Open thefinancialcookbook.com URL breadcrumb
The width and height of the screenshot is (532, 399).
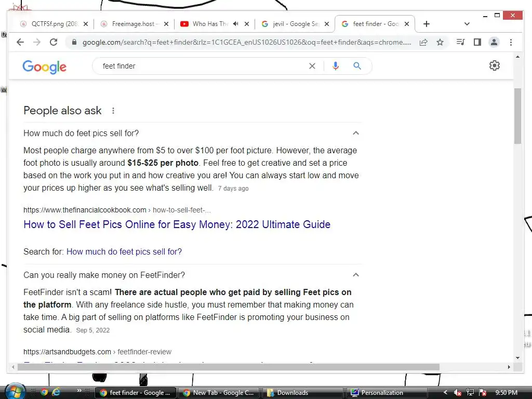coord(117,210)
